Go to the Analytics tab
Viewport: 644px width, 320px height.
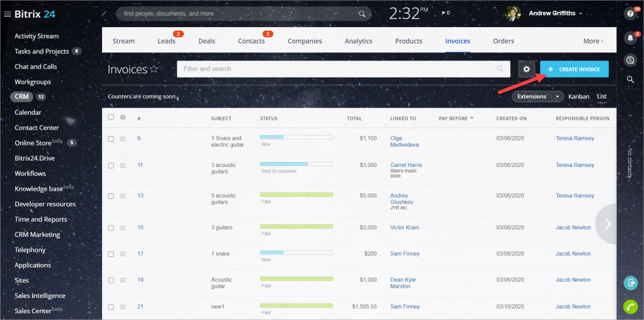tap(359, 41)
